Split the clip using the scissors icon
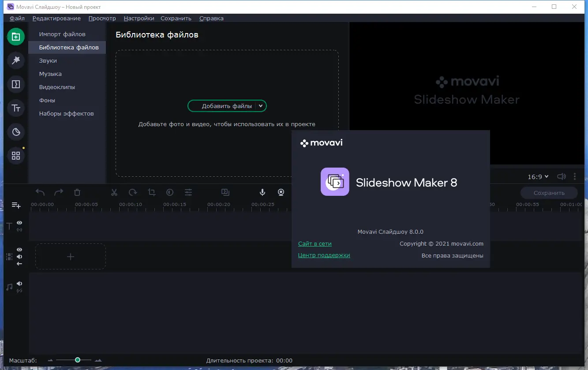 coord(114,192)
